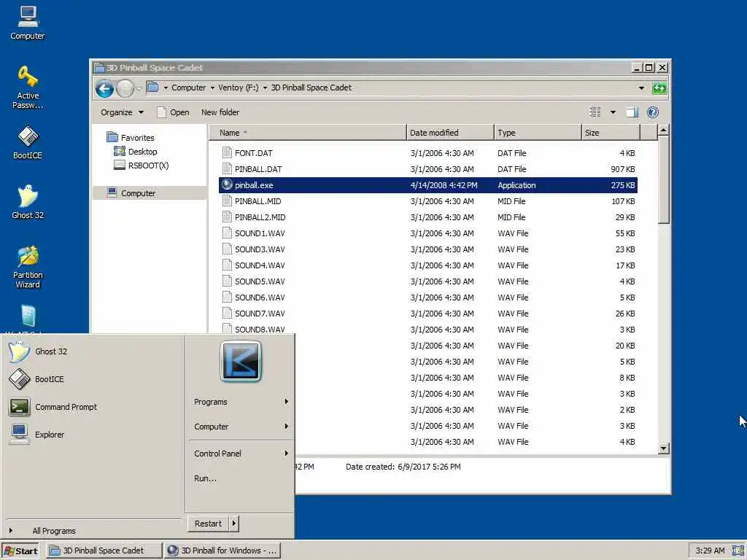Image resolution: width=747 pixels, height=560 pixels.
Task: Open the Computer submenu in Start menu
Action: (x=241, y=427)
